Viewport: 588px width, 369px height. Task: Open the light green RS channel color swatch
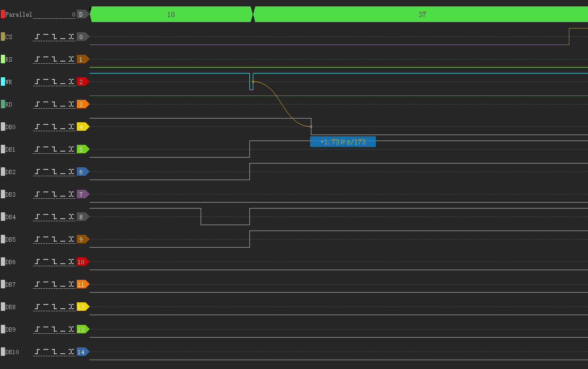pos(3,59)
